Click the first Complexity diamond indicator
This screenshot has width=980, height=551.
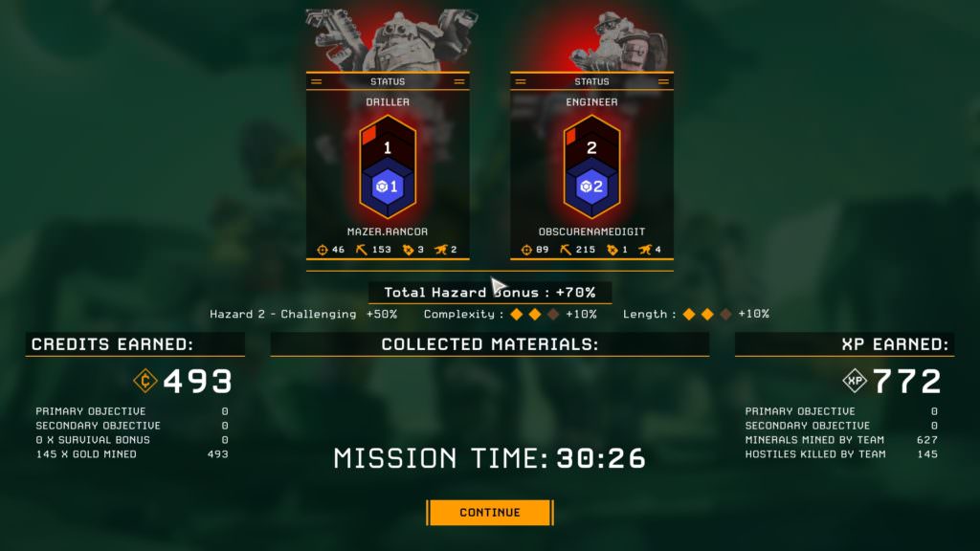click(516, 314)
